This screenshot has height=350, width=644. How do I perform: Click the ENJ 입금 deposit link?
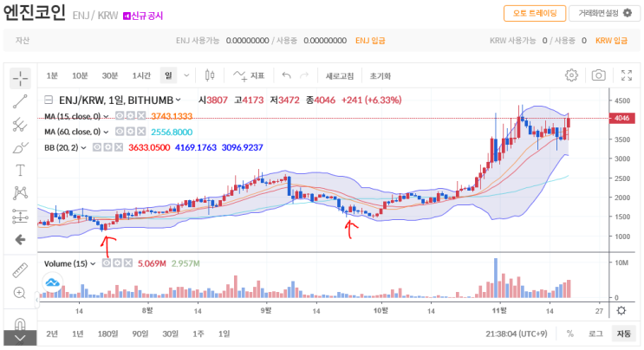tap(370, 41)
